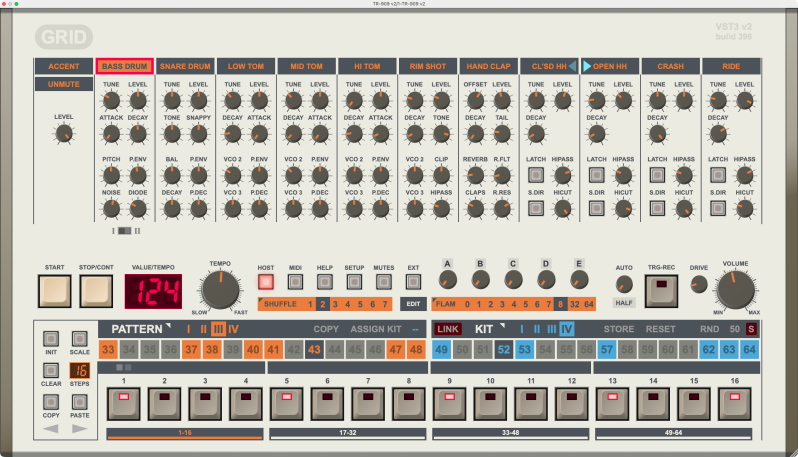Toggle RIDE S.DIR button

[718, 208]
